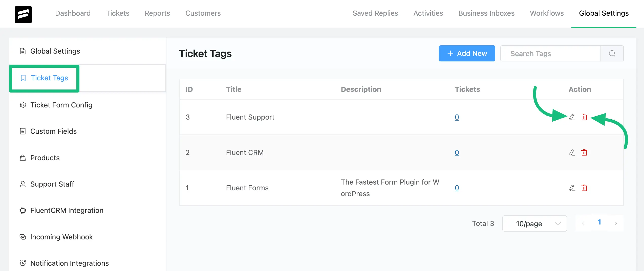Open the Tickets tab
Viewport: 644px width, 271px height.
point(118,13)
